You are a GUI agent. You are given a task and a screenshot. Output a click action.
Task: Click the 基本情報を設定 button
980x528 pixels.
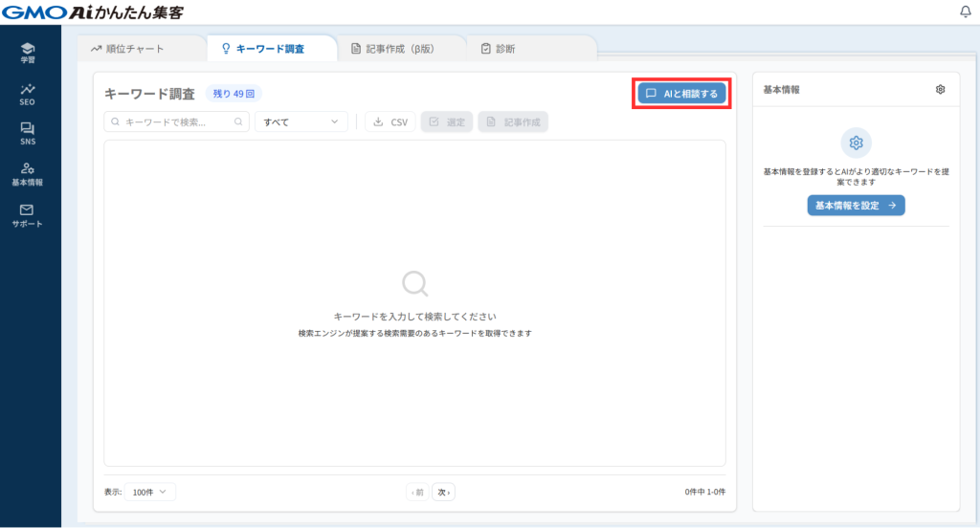856,206
